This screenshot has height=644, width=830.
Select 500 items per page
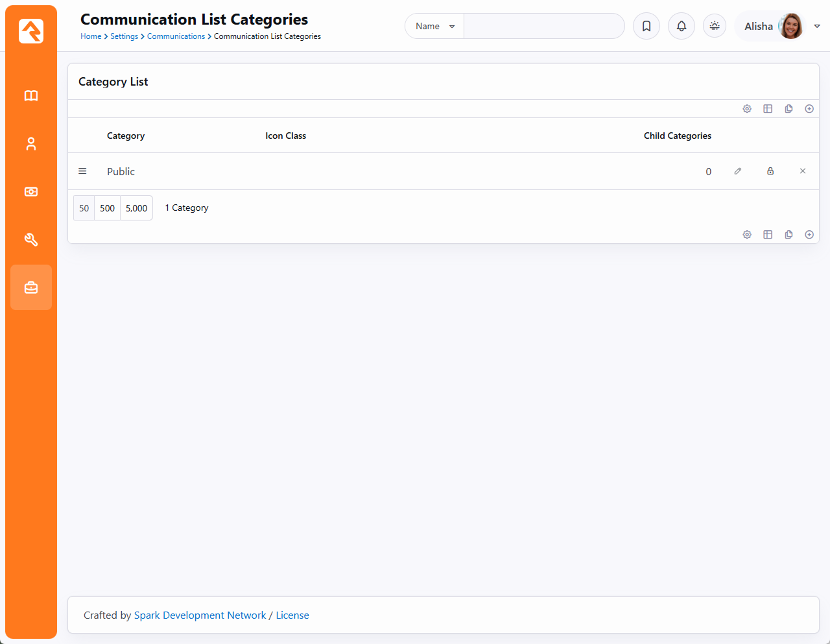108,208
